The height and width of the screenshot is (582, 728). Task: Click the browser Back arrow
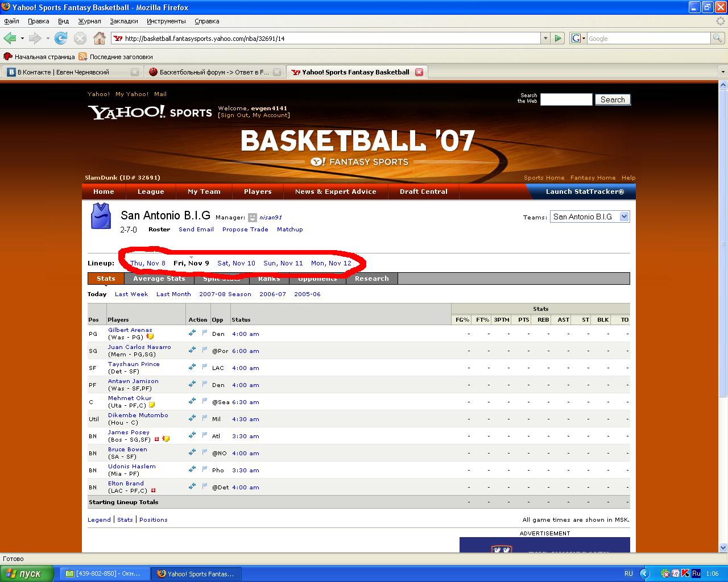(x=10, y=38)
